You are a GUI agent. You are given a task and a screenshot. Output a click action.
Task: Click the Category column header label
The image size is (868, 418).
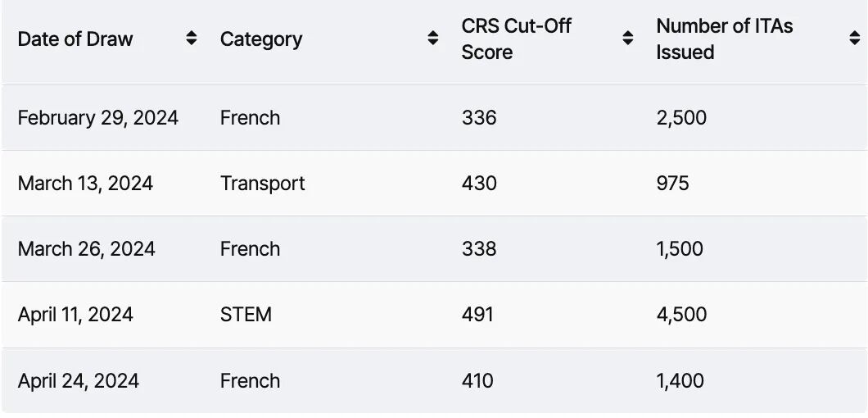click(x=261, y=39)
